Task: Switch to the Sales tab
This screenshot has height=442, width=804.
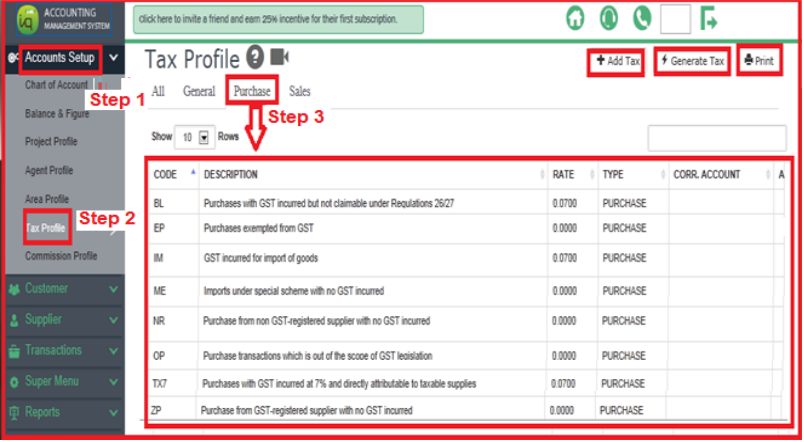Action: click(299, 91)
